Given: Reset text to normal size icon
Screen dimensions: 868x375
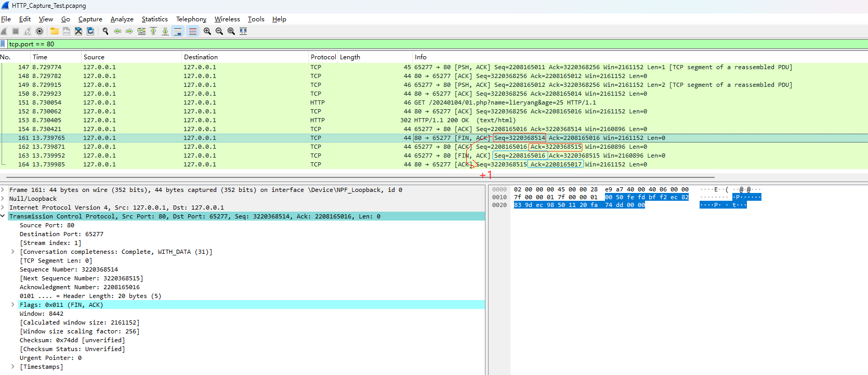Looking at the screenshot, I should [x=231, y=31].
